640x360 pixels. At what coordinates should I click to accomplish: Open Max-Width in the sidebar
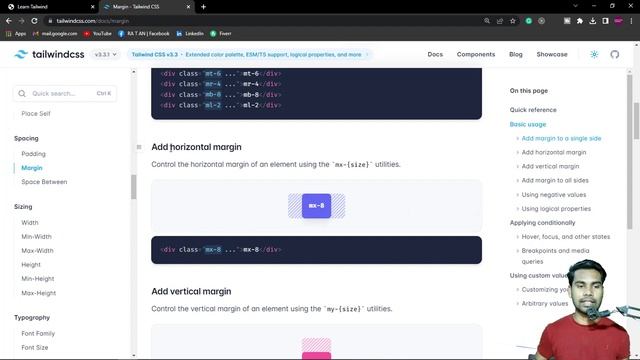coord(37,251)
